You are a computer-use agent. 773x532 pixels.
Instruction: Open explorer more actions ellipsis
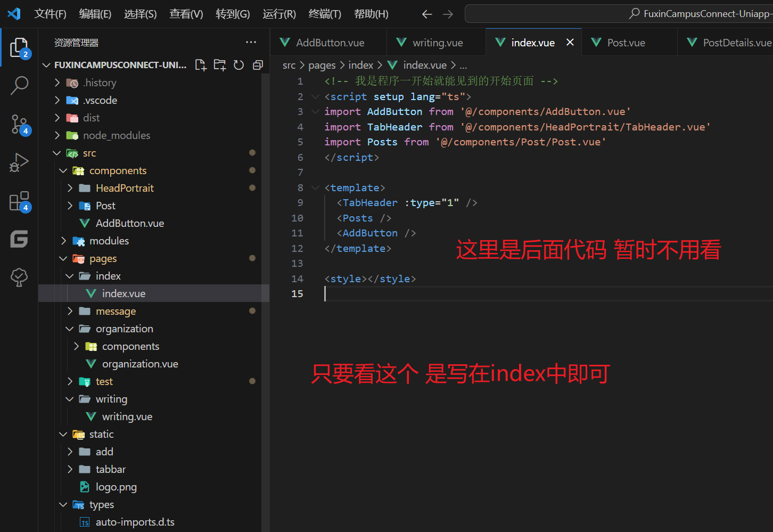click(251, 42)
